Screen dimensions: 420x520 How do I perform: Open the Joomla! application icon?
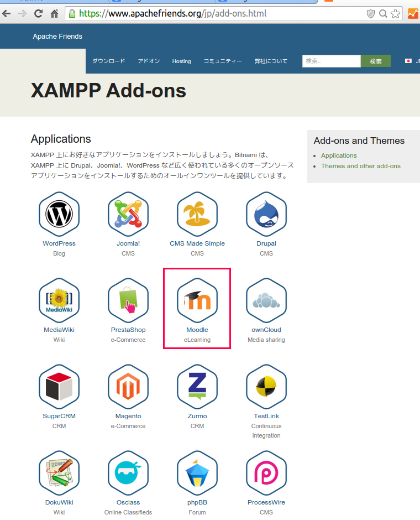click(128, 214)
